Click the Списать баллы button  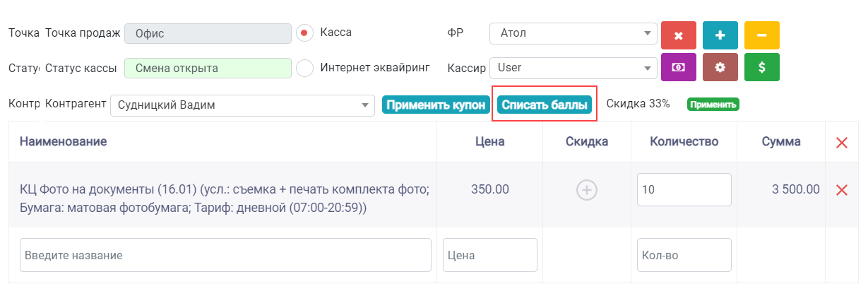tap(545, 105)
